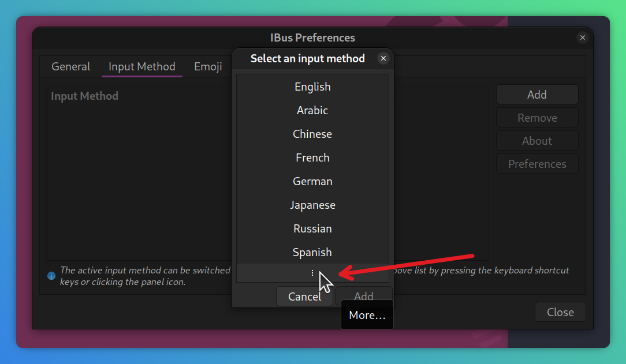The image size is (626, 364).
Task: Pick Japanese in the language list
Action: point(312,205)
